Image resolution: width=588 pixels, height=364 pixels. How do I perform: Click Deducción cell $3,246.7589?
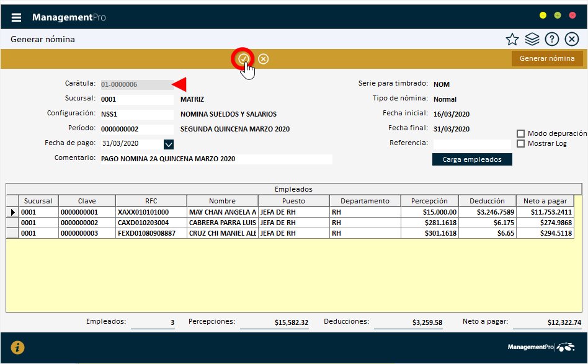pos(488,212)
